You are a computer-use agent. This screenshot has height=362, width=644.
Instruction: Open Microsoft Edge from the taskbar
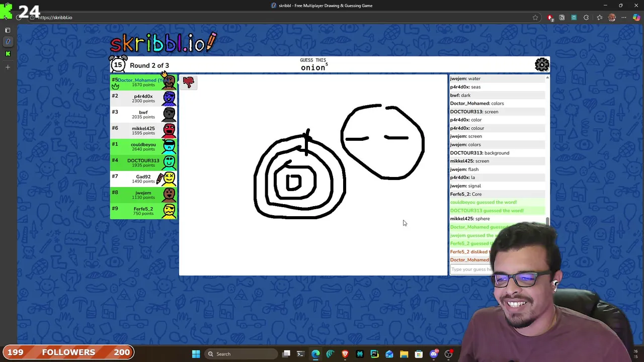pos(315,354)
